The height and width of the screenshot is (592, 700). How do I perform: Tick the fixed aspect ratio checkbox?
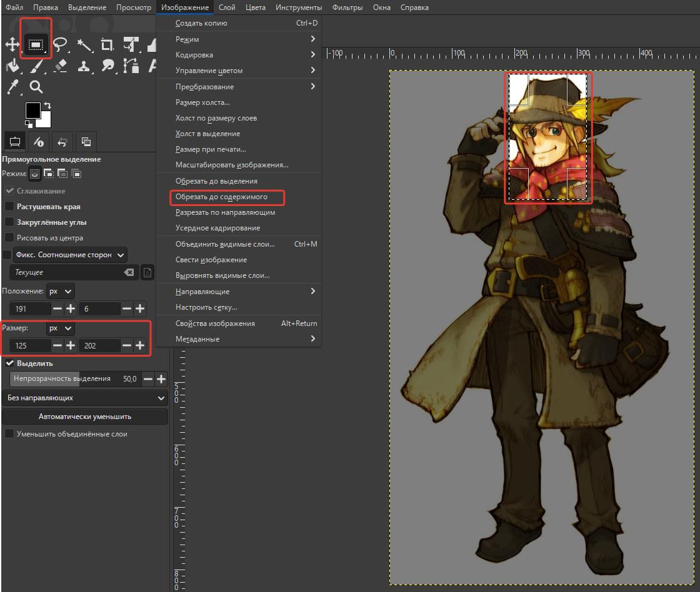7,255
